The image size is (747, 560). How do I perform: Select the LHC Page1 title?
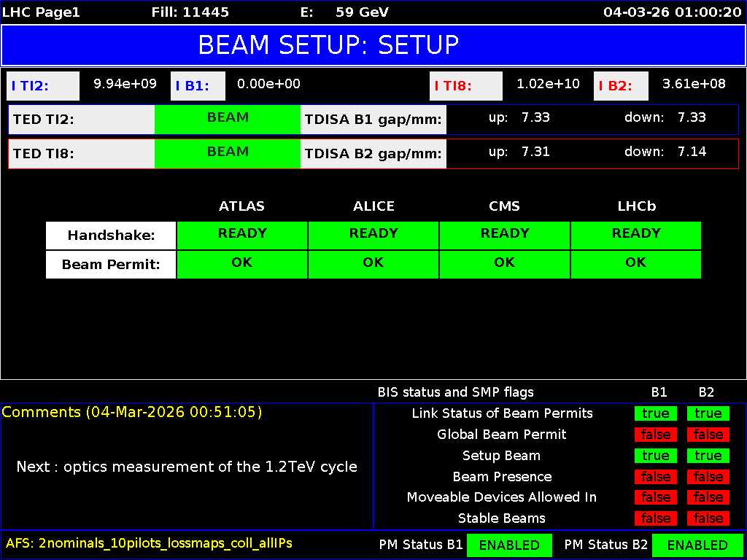pyautogui.click(x=40, y=12)
